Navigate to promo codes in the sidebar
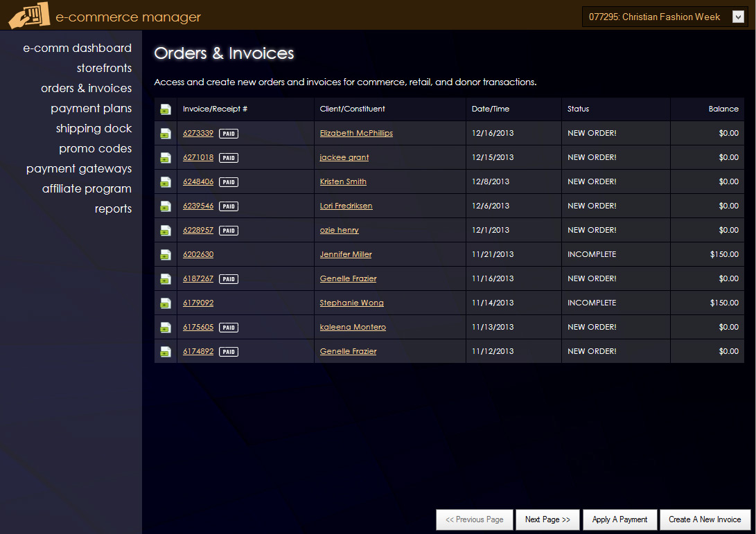Screen dimensions: 756x534 pos(95,149)
